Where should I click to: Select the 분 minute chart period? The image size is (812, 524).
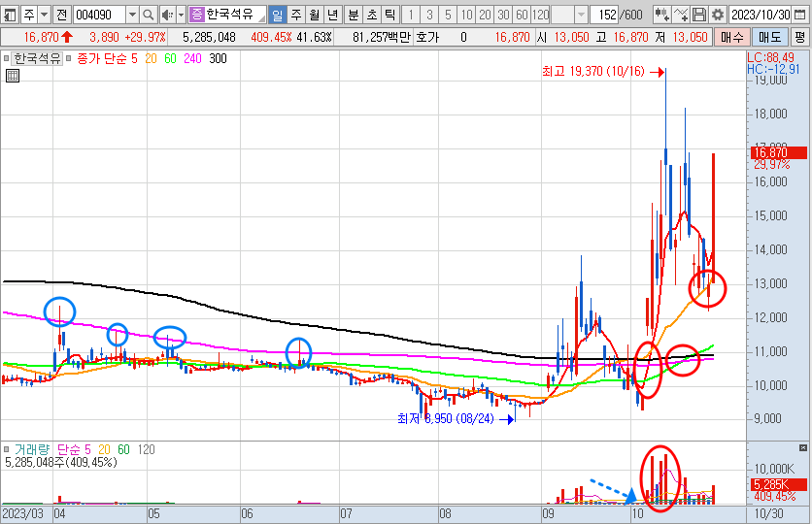click(x=354, y=15)
